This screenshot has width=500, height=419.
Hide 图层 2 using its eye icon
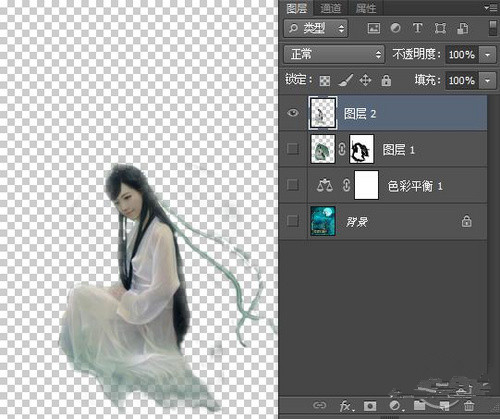point(293,113)
